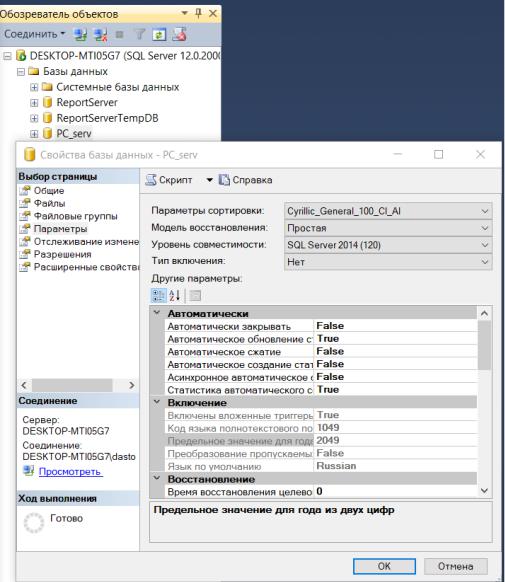Open the Скрипт dropdown arrow
This screenshot has height=582, width=505.
click(210, 180)
